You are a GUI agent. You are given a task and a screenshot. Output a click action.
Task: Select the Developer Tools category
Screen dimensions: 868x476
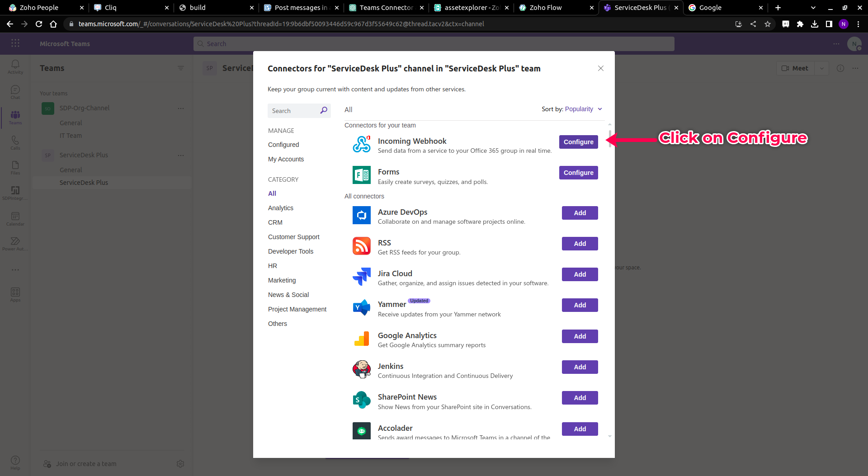[x=290, y=251]
